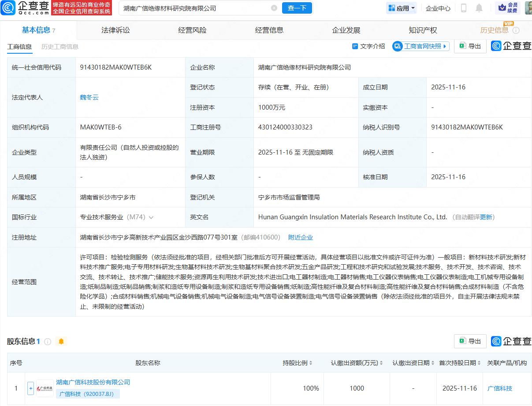Viewport: 532px width, 406px height.
Task: Click the bell alert icon beside 股东信息
Action: [x=61, y=341]
